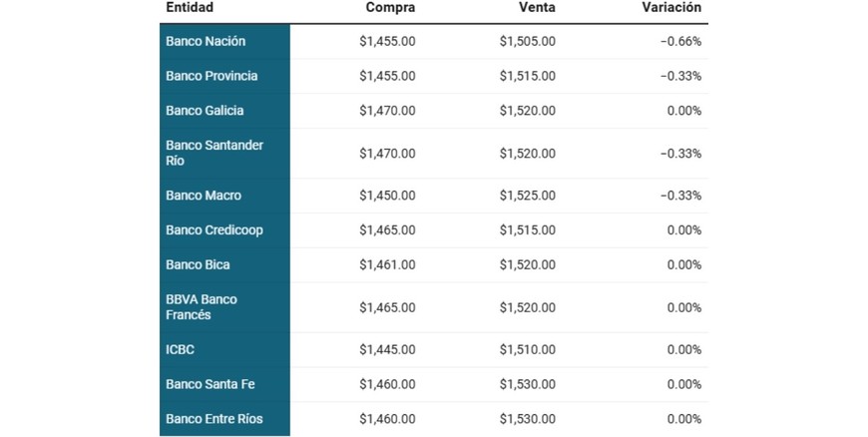Click the ICBC entity cell
This screenshot has width=868, height=437.
coord(182,350)
